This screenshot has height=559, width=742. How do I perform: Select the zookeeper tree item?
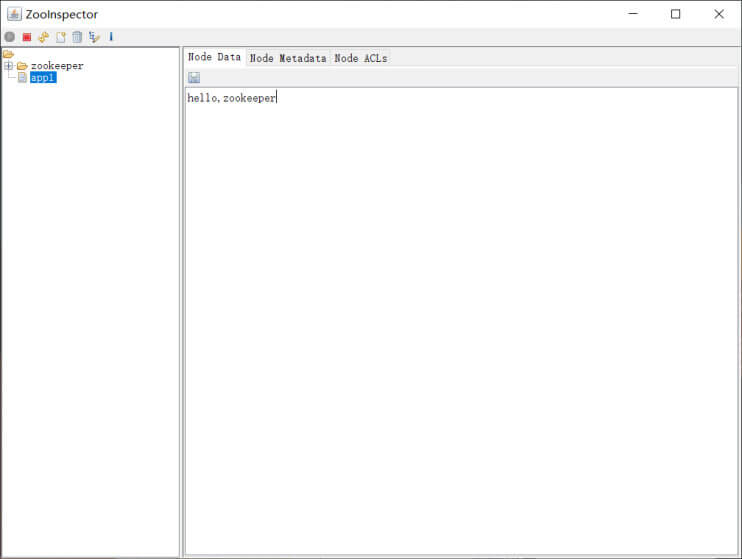[57, 66]
